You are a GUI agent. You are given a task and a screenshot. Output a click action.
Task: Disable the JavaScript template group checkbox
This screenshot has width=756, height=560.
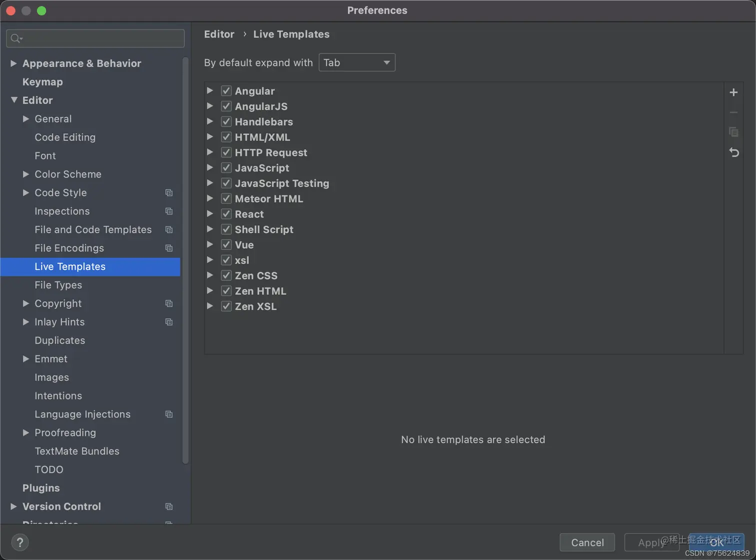click(226, 168)
